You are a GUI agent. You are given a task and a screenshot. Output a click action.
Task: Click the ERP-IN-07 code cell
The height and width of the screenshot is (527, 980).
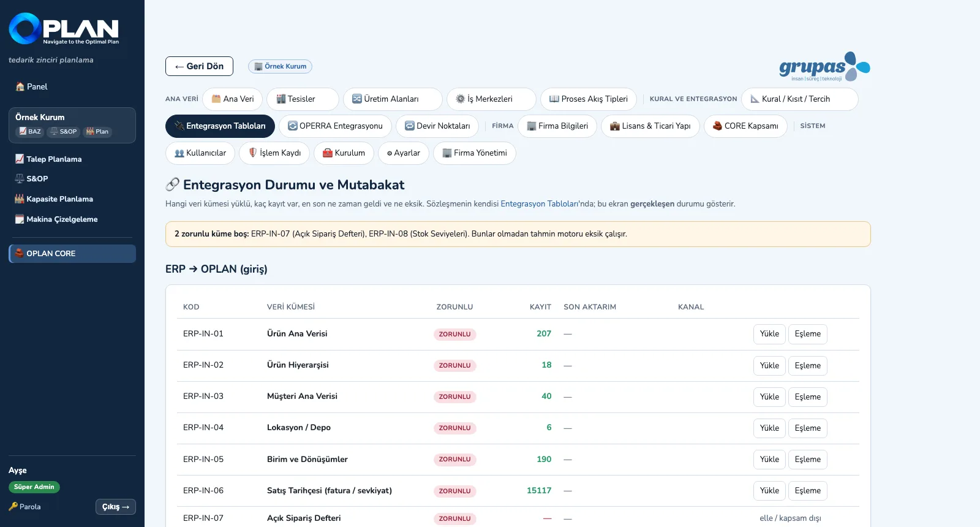point(203,518)
